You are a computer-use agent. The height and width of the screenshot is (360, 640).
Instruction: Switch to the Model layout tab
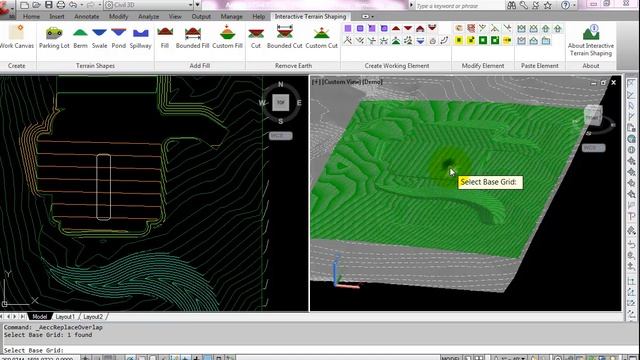point(40,317)
